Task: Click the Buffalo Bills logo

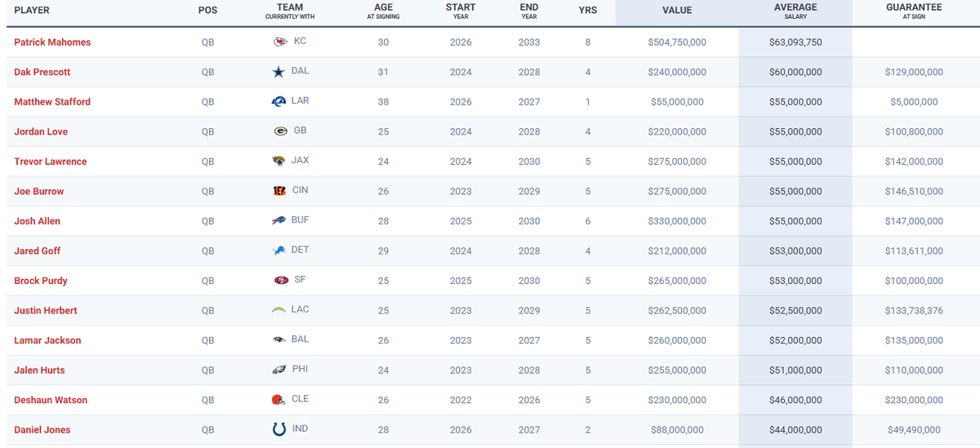Action: click(x=279, y=220)
